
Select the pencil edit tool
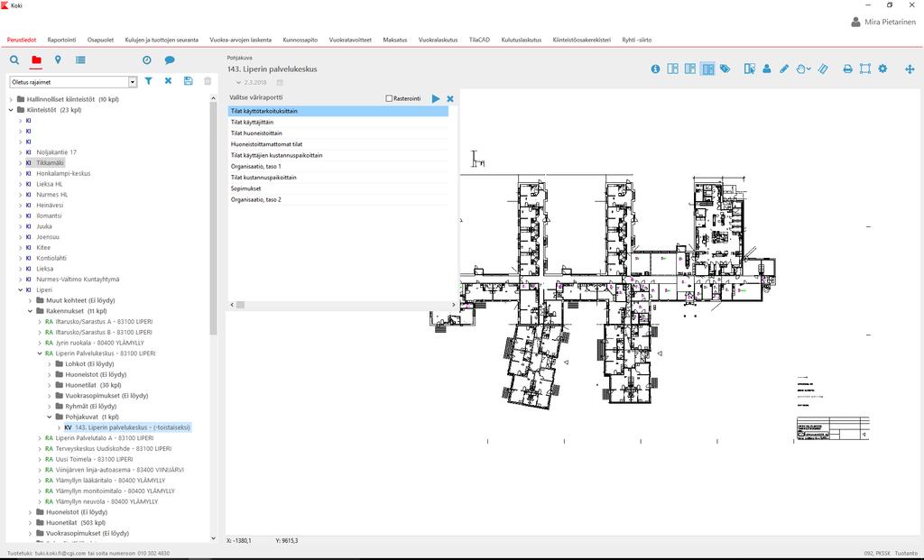784,69
